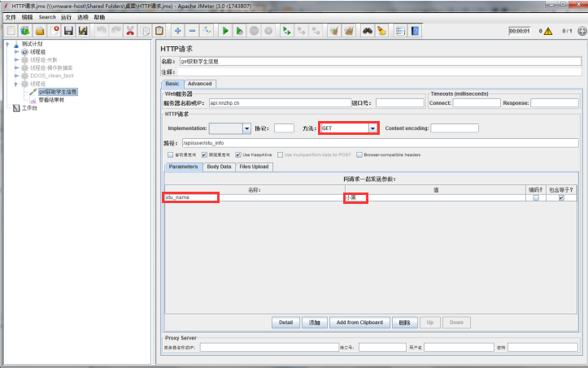Viewport: 588px width, 368px height.
Task: Toggle the 包含等于? checkbox for stu_name row
Action: [561, 198]
